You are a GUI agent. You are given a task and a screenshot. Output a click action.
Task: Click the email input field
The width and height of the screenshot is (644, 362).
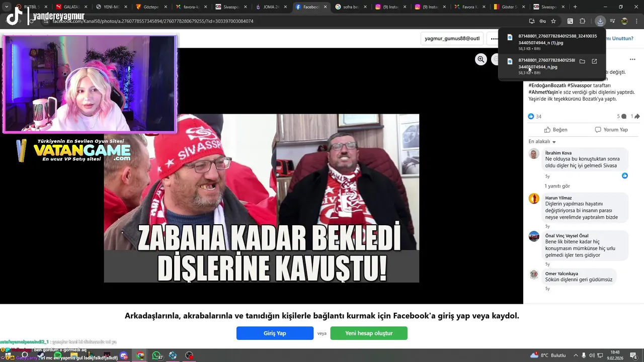click(452, 38)
